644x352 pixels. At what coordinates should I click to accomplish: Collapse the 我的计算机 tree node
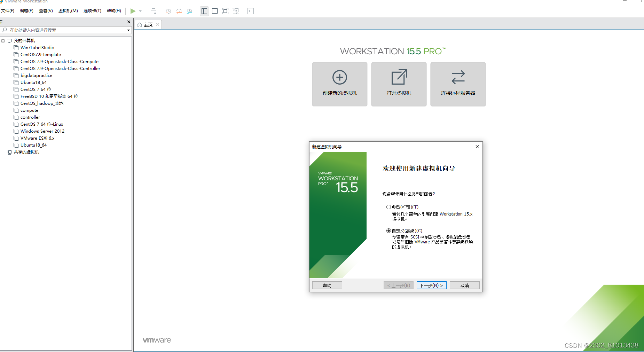pyautogui.click(x=3, y=41)
